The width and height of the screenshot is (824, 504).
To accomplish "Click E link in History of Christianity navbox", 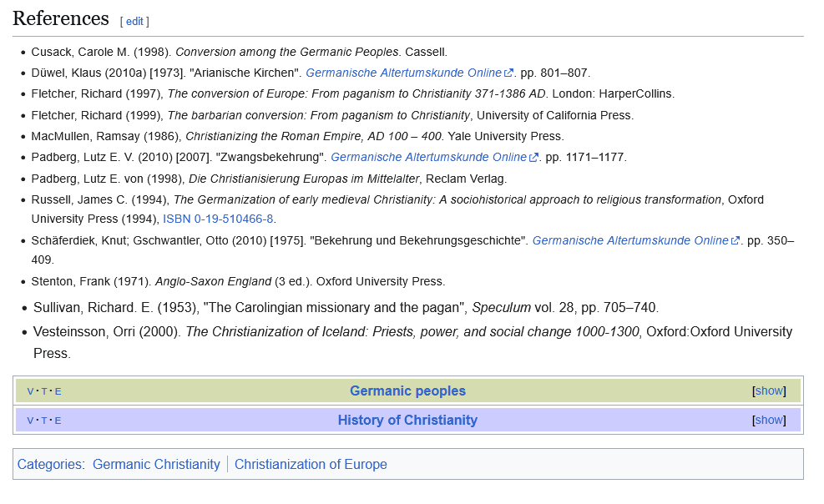I will [58, 421].
